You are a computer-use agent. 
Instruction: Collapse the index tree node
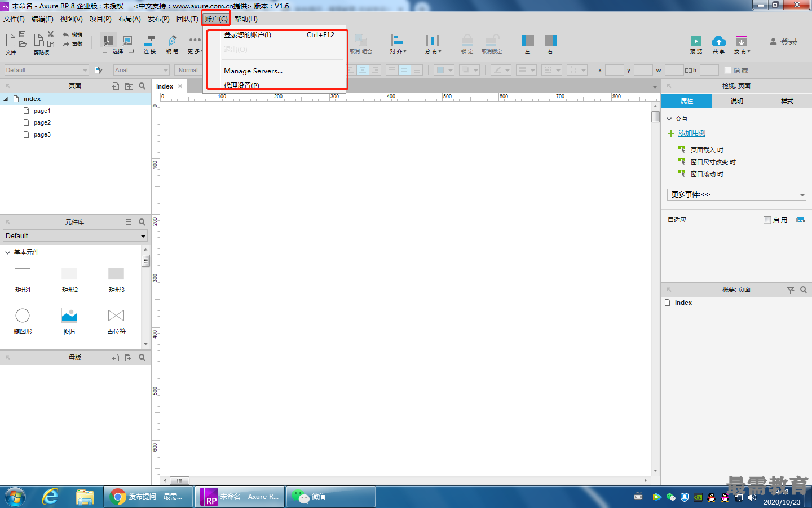tap(6, 99)
